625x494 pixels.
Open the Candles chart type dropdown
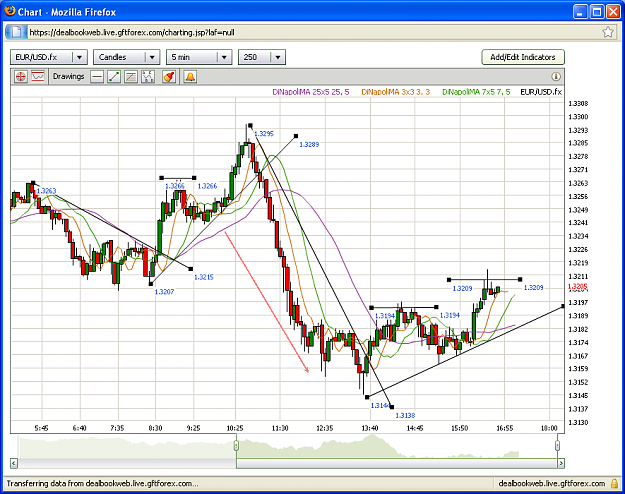[126, 57]
